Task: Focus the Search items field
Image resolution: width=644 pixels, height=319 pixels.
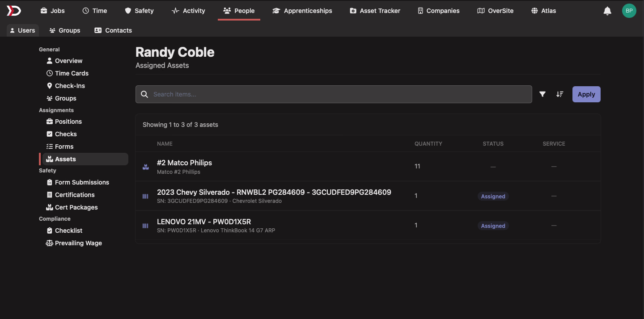Action: pos(334,94)
